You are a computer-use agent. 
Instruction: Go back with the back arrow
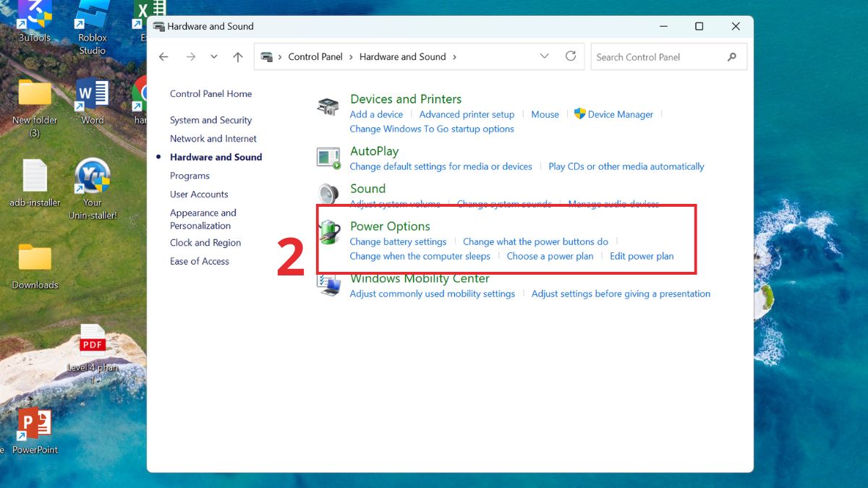click(x=164, y=56)
